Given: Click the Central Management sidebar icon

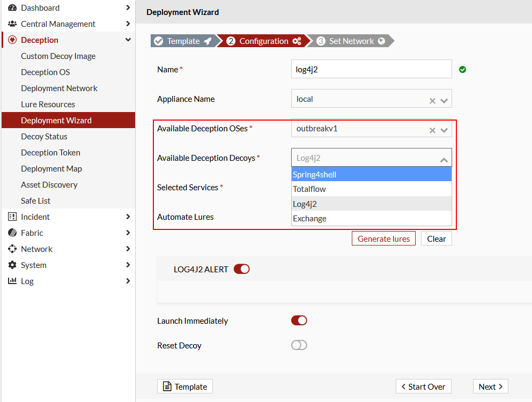Looking at the screenshot, I should coord(12,24).
